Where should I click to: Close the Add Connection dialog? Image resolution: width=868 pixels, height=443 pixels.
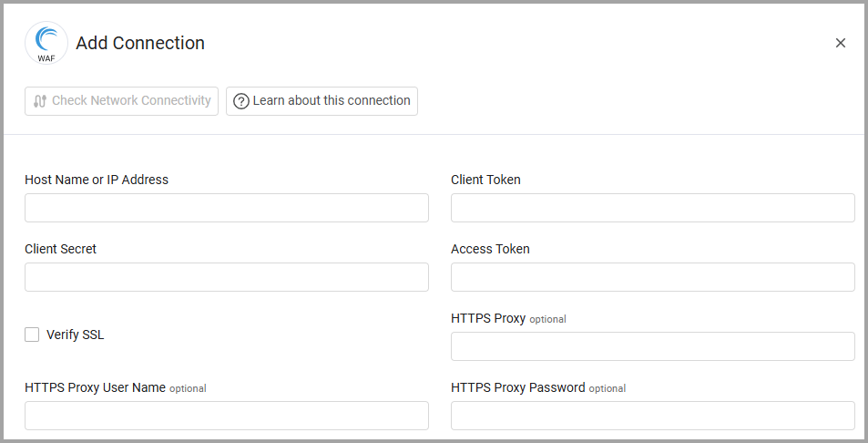[840, 43]
